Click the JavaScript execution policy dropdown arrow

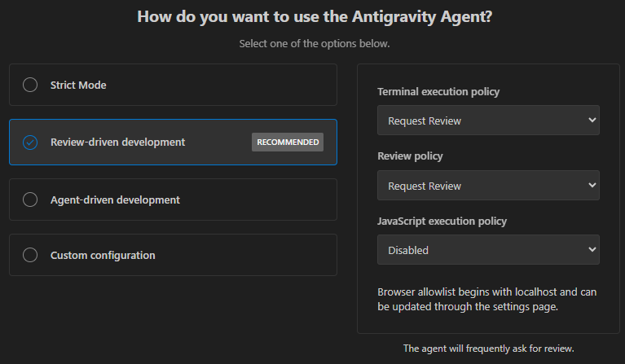(592, 250)
